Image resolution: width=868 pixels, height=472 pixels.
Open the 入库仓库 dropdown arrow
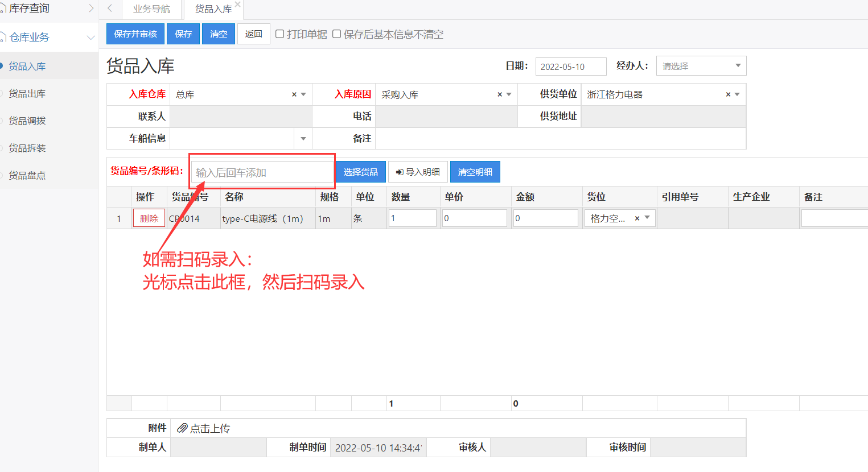303,94
